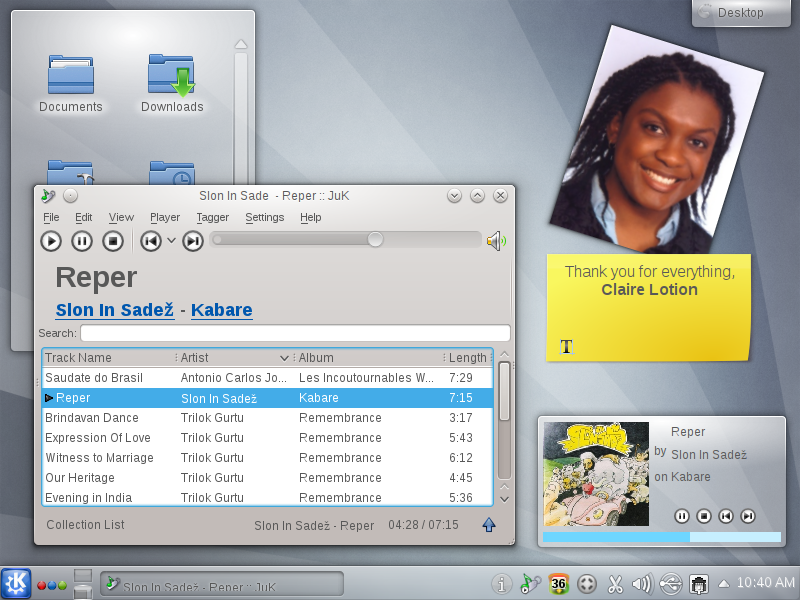Click the calendar 36 tray icon
800x600 pixels.
[x=559, y=584]
